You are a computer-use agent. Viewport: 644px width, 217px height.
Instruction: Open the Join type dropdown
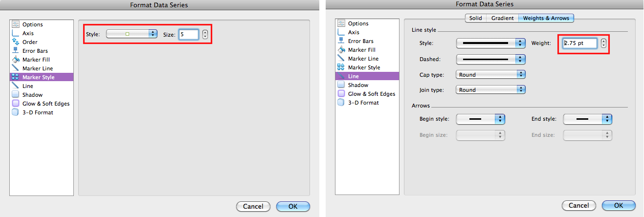490,90
